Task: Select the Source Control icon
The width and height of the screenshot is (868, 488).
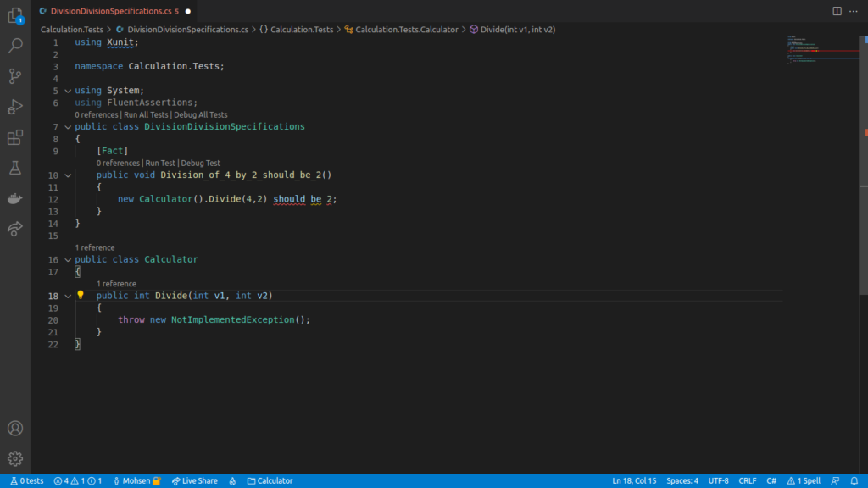Action: 14,75
